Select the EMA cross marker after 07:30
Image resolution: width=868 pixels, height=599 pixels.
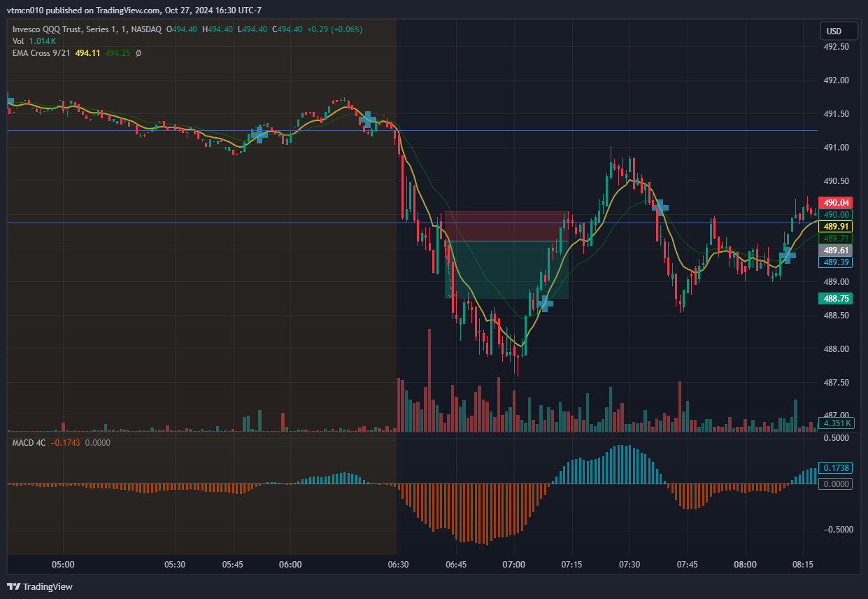(x=660, y=206)
